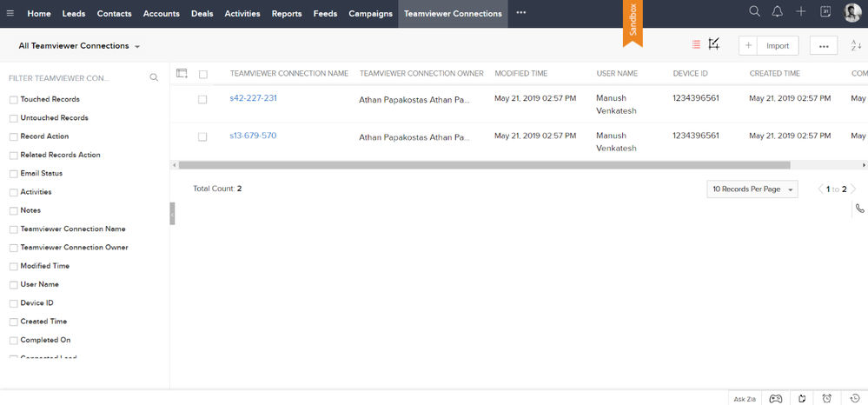Enable the Email Status filter checkbox

[14, 174]
